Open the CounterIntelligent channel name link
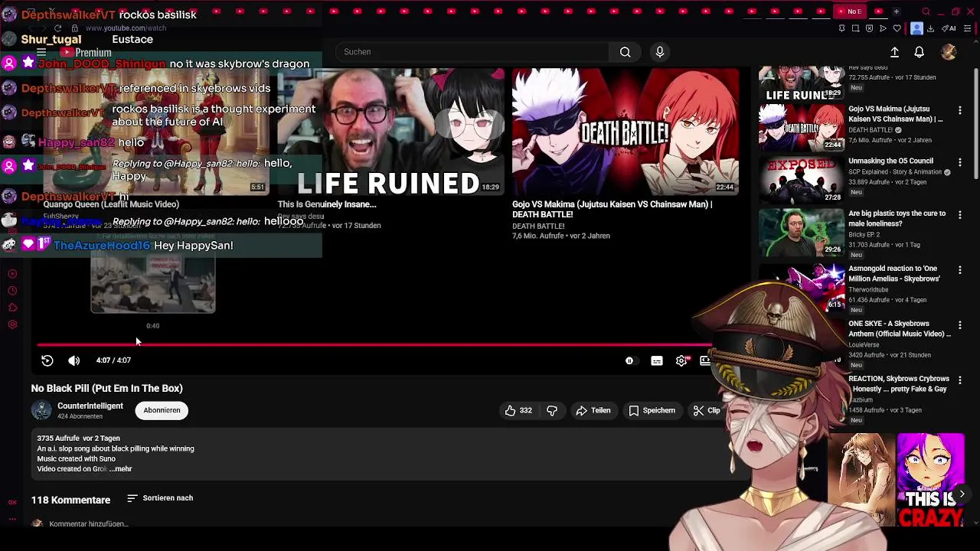This screenshot has height=551, width=980. (x=90, y=406)
